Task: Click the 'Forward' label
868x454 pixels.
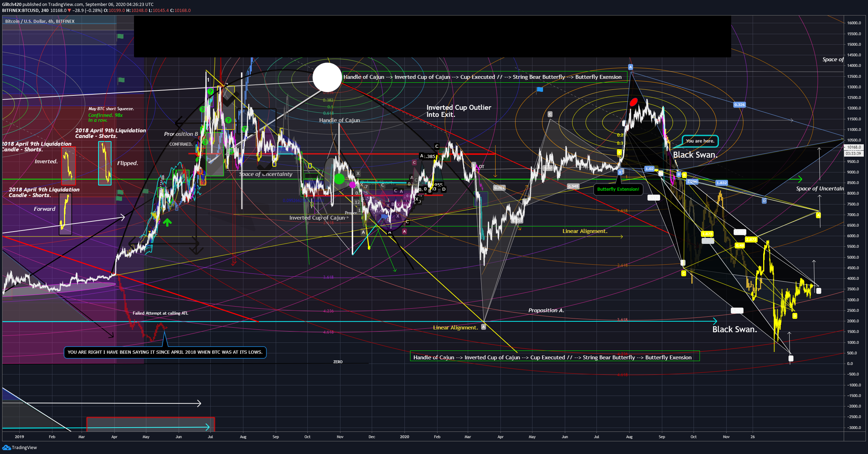Action: point(45,209)
